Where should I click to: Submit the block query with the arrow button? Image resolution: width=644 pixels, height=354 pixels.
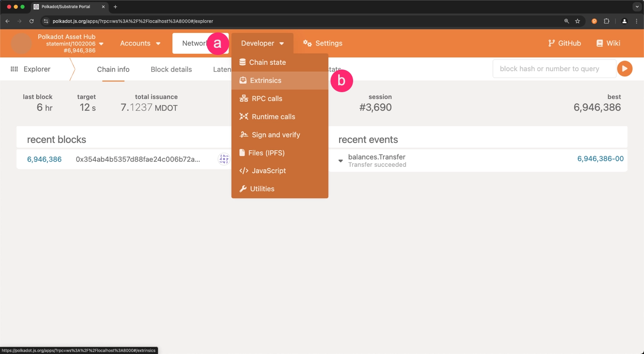click(625, 68)
